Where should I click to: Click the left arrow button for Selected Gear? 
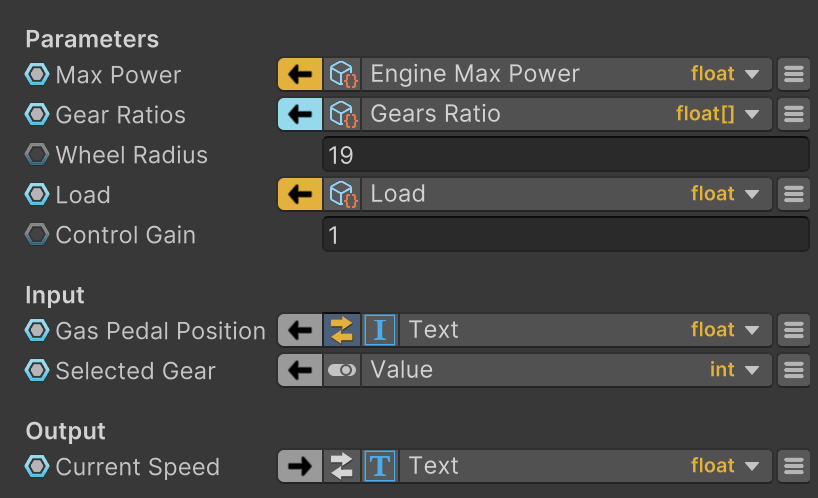299,370
